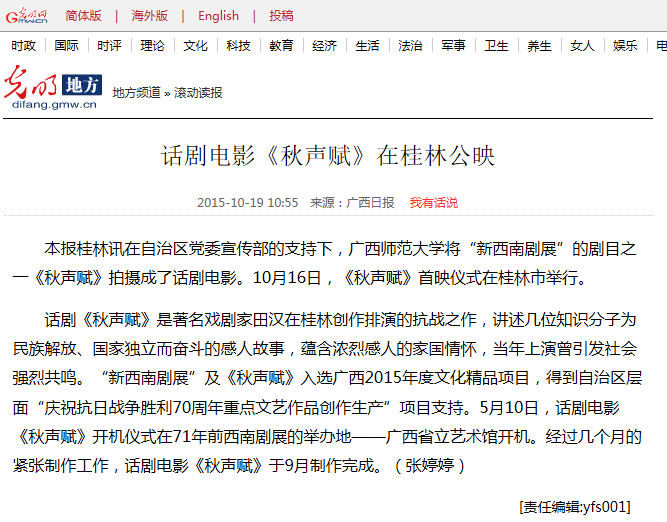Click the 地方频道 breadcrumb

point(137,92)
